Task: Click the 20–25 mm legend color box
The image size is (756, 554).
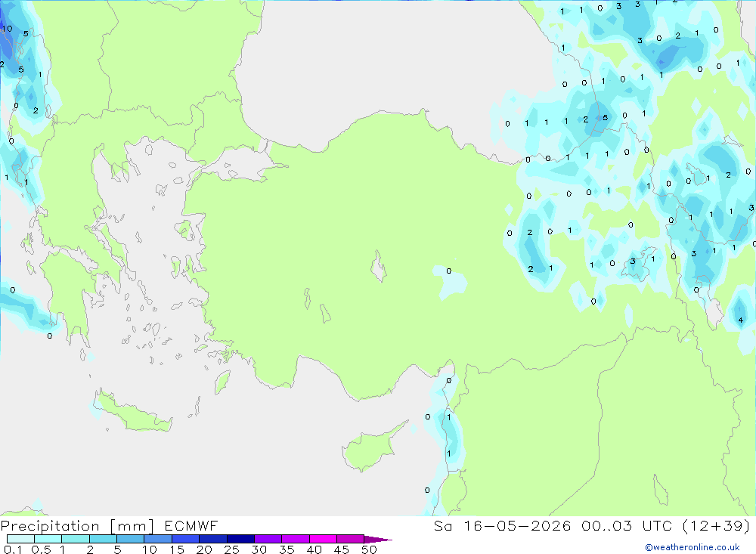Action: click(213, 539)
